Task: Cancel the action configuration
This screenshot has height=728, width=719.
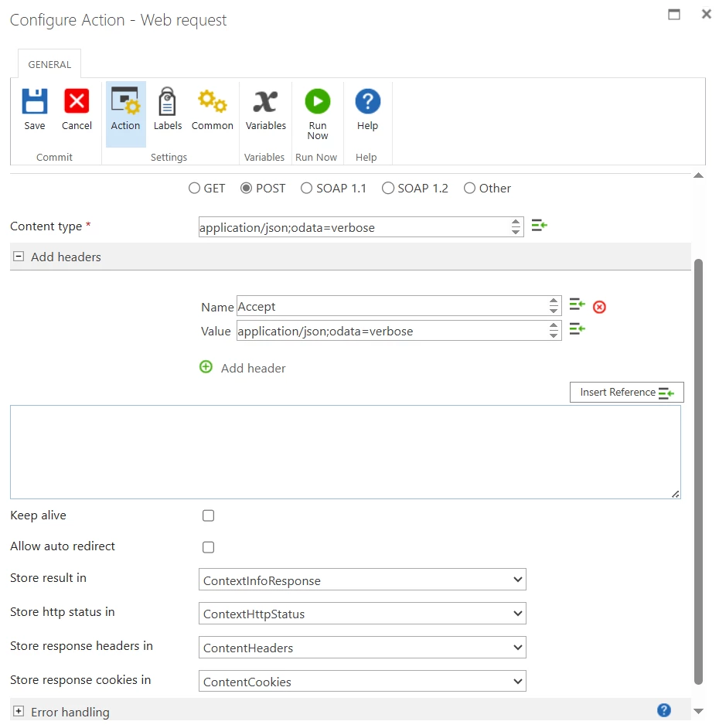Action: point(77,110)
